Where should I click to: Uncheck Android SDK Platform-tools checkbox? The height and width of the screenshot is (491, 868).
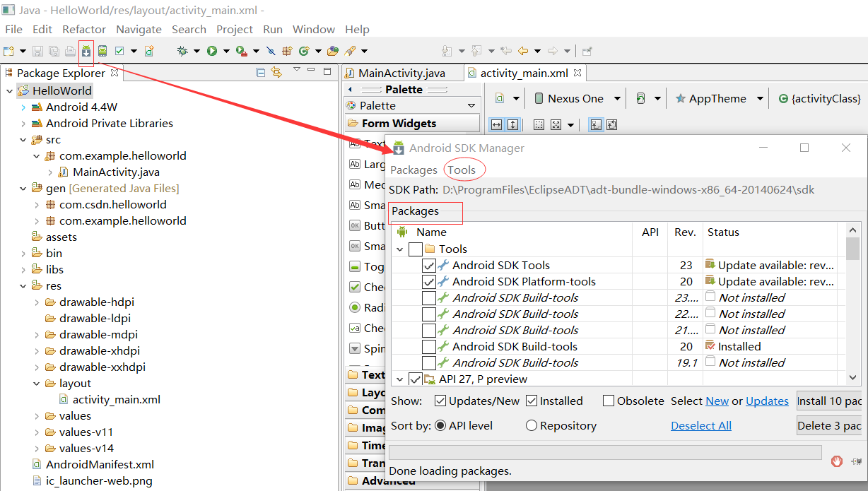(x=429, y=282)
